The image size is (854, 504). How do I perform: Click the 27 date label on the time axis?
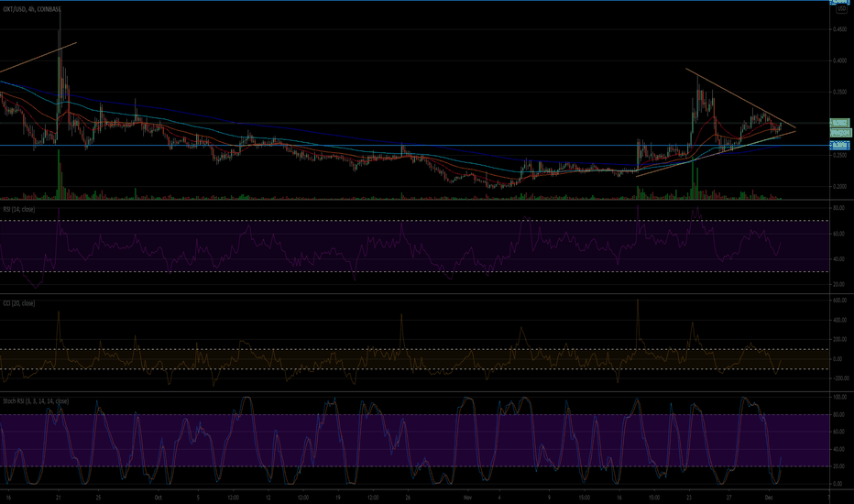pyautogui.click(x=728, y=498)
